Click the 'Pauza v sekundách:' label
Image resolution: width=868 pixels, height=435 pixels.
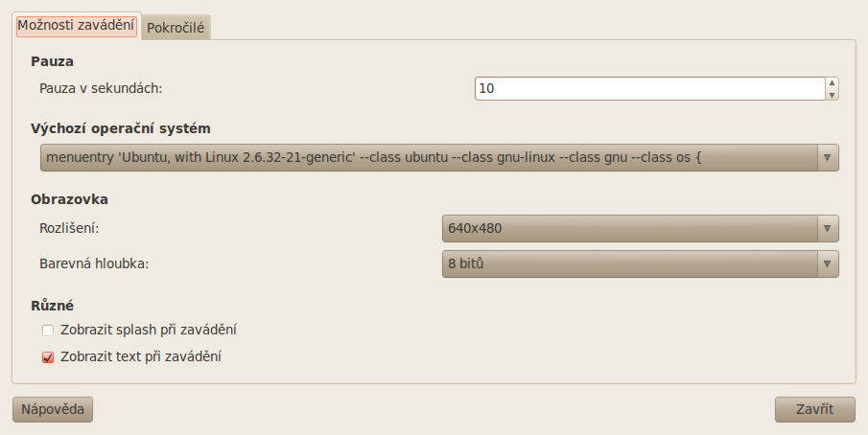tap(102, 88)
